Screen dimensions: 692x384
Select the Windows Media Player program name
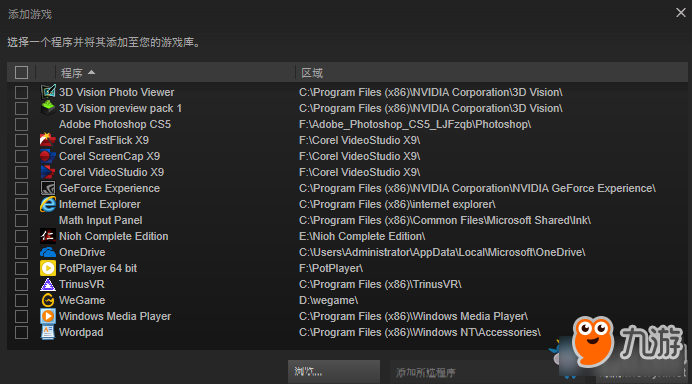point(115,316)
